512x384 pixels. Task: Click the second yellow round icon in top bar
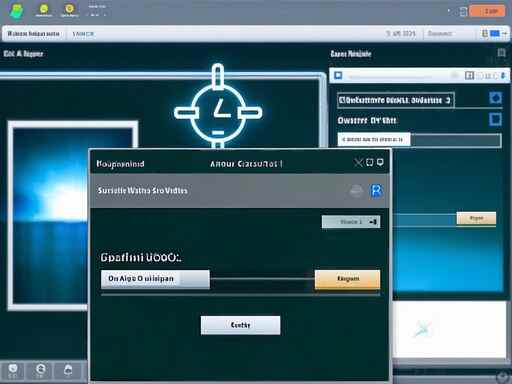pyautogui.click(x=69, y=8)
